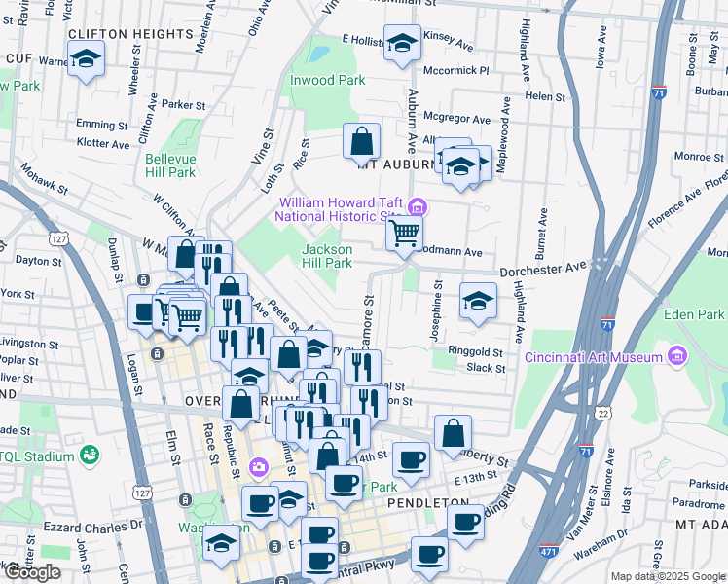Click the Map data ©2025 Google attribution
The height and width of the screenshot is (584, 728).
point(669,576)
